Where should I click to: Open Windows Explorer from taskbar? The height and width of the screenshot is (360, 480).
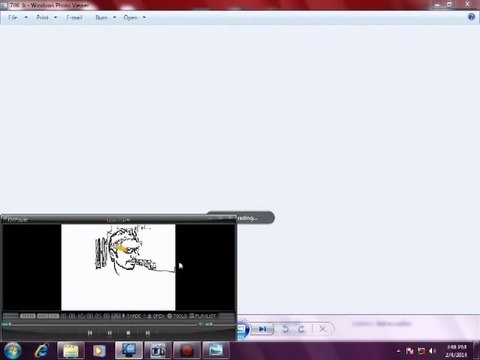tap(70, 351)
